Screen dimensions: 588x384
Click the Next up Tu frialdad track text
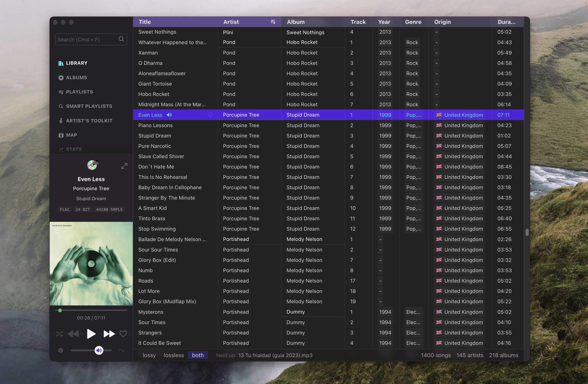[275, 355]
